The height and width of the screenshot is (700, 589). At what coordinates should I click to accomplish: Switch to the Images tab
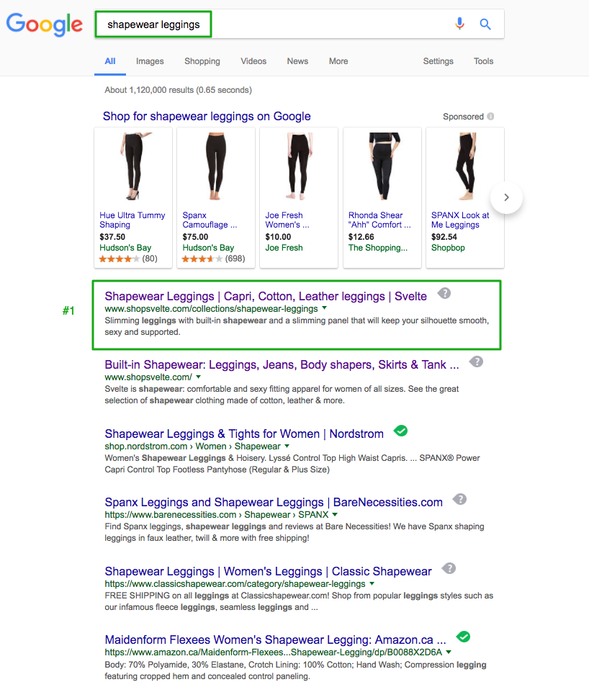tap(150, 61)
